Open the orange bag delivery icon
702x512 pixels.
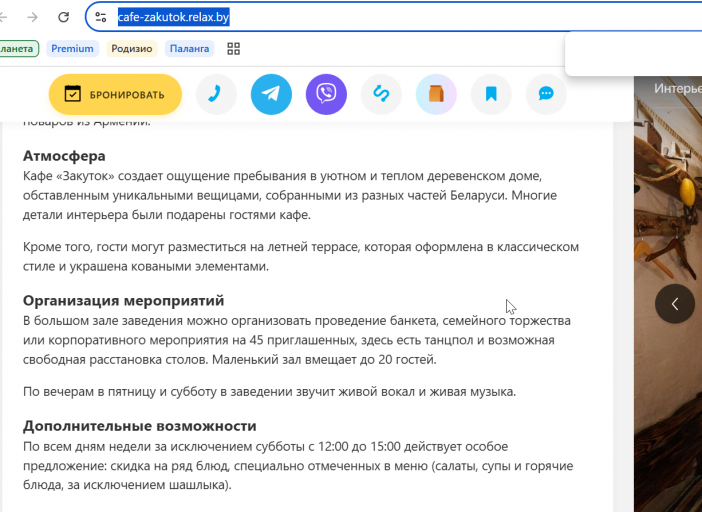[436, 94]
